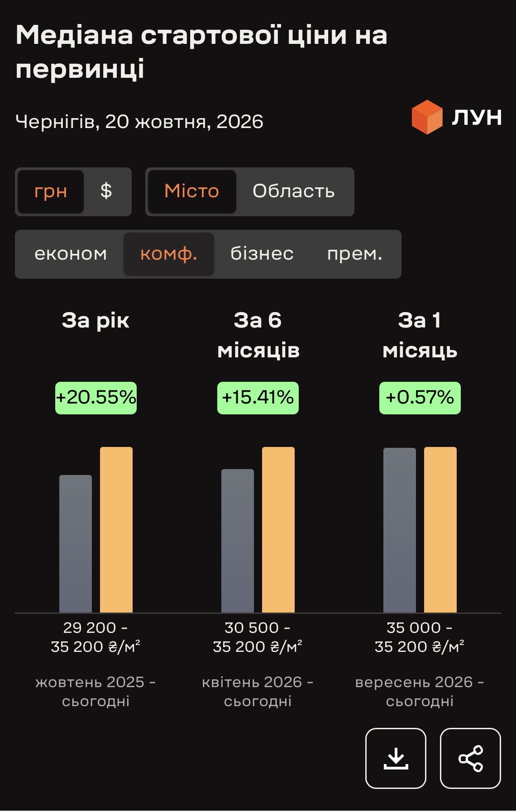The width and height of the screenshot is (516, 812).
Task: Click the +20.55% yearly change badge
Action: (96, 398)
